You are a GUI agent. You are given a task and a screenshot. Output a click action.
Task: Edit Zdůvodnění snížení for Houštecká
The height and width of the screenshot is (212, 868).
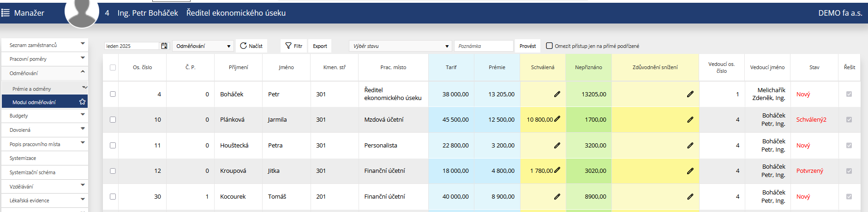(690, 145)
